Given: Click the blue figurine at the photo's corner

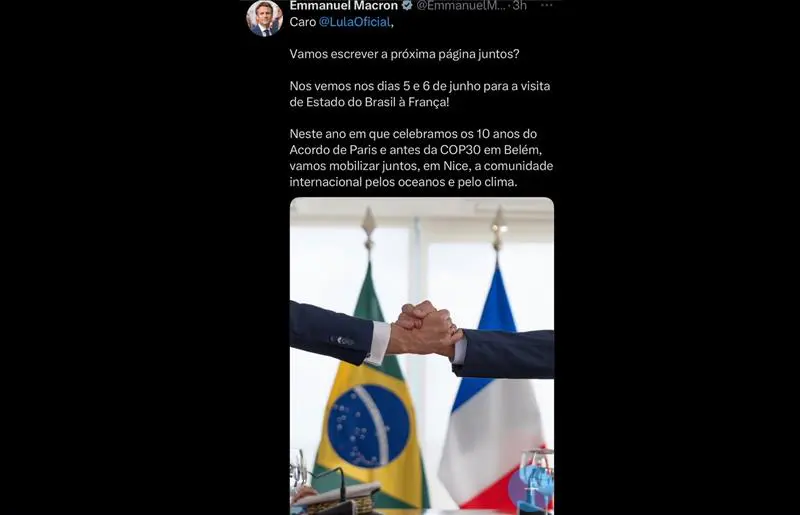Looking at the screenshot, I should pyautogui.click(x=532, y=481).
